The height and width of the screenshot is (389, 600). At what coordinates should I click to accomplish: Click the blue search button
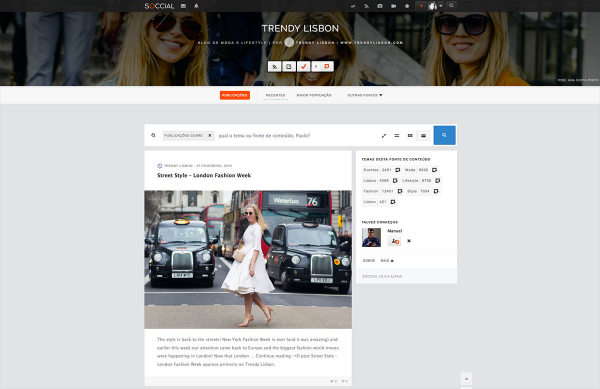pyautogui.click(x=444, y=135)
